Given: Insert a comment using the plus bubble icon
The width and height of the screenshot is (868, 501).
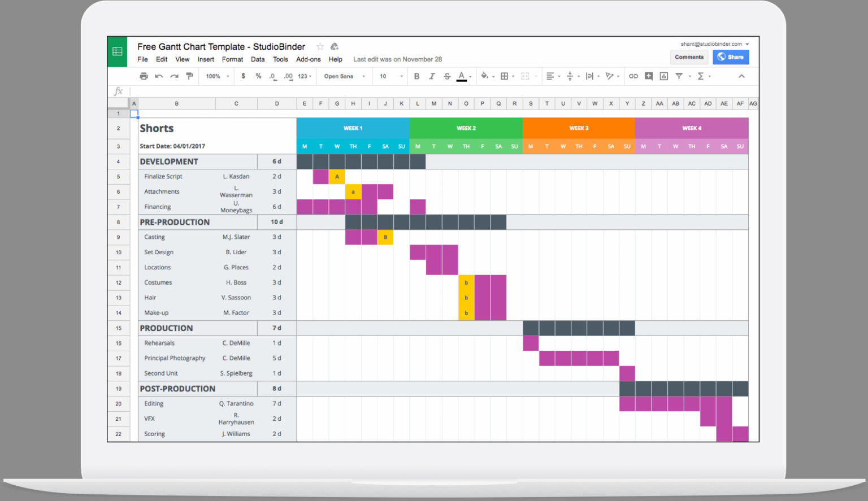Looking at the screenshot, I should point(649,76).
